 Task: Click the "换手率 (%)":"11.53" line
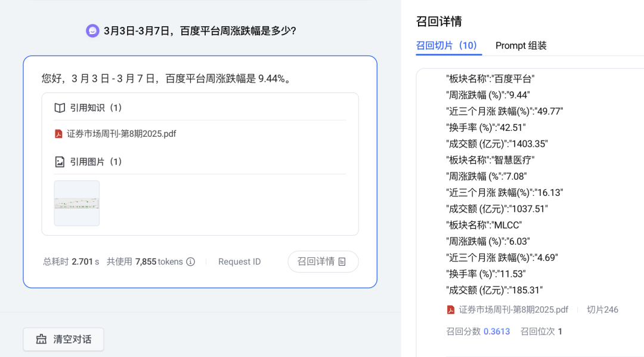[486, 273]
